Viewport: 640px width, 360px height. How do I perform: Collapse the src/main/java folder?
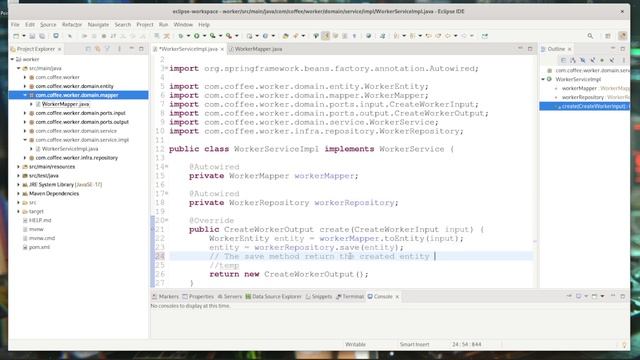pyautogui.click(x=19, y=68)
